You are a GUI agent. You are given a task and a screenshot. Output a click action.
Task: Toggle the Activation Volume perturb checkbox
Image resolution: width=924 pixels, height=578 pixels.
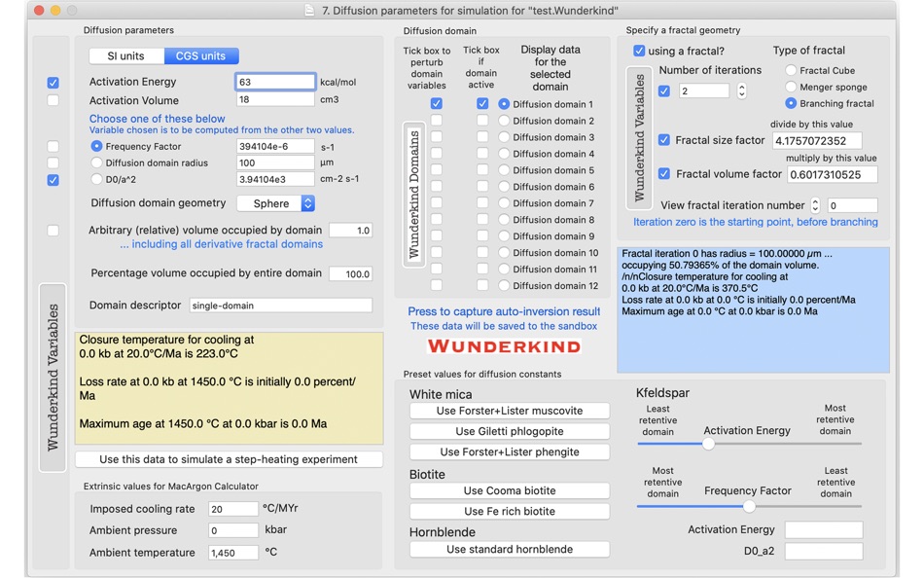pyautogui.click(x=53, y=100)
